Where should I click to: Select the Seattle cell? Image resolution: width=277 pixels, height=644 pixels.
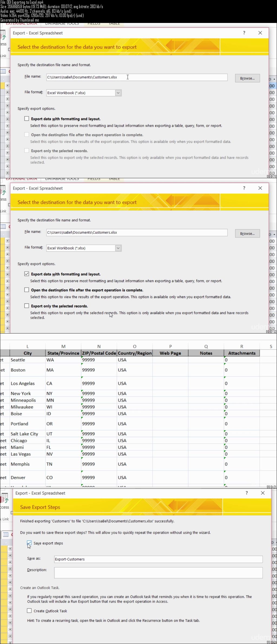coord(28,360)
